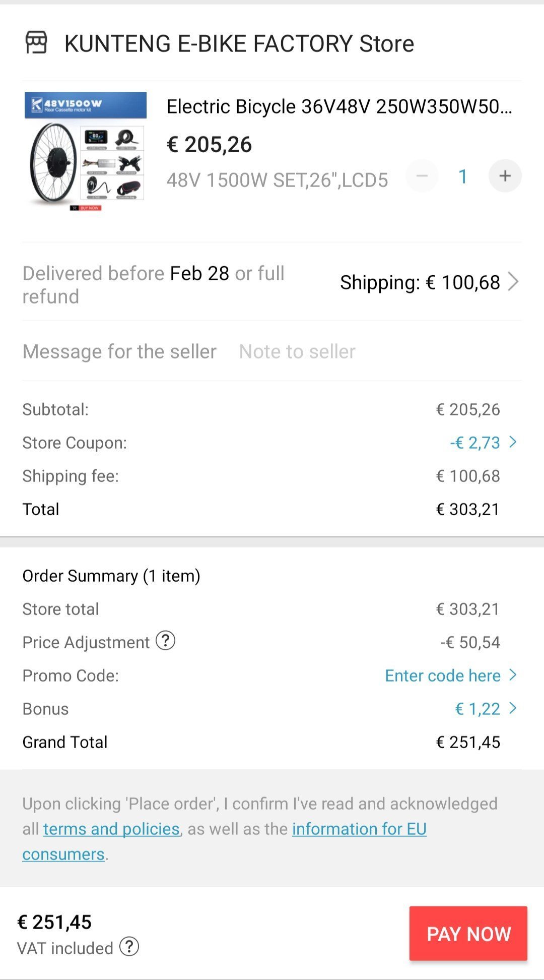Open VAT included info question mark
Screen dimensions: 544x980
[129, 947]
